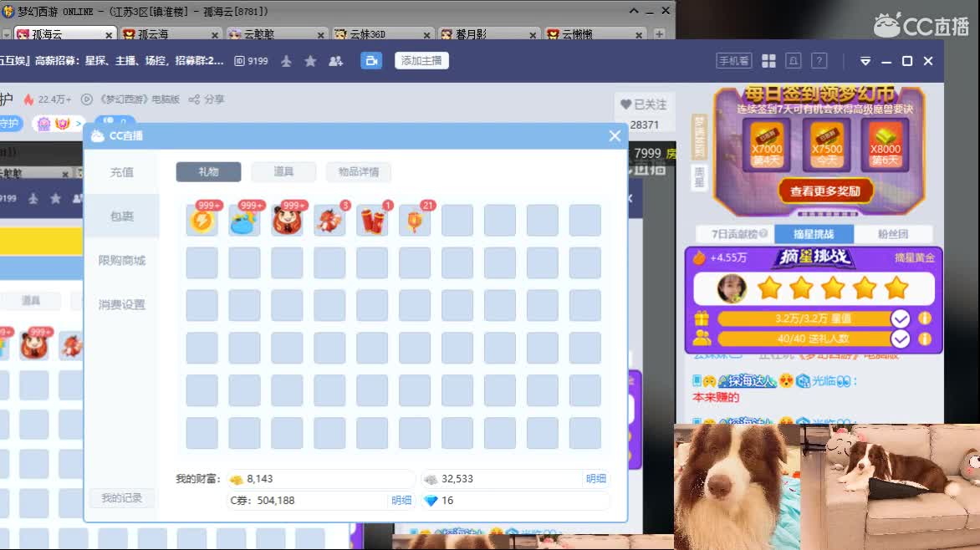
Task: Click the notification bell icon
Action: point(794,61)
